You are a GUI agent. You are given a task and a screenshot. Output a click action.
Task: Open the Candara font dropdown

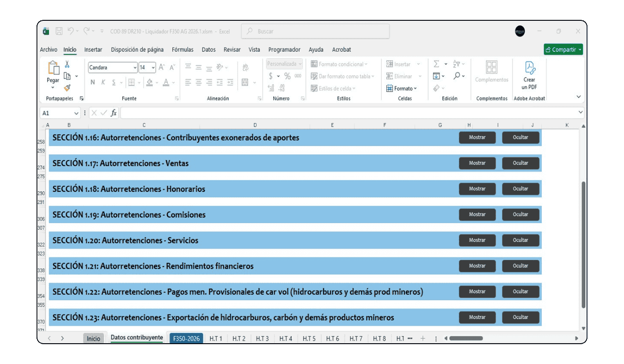point(134,67)
